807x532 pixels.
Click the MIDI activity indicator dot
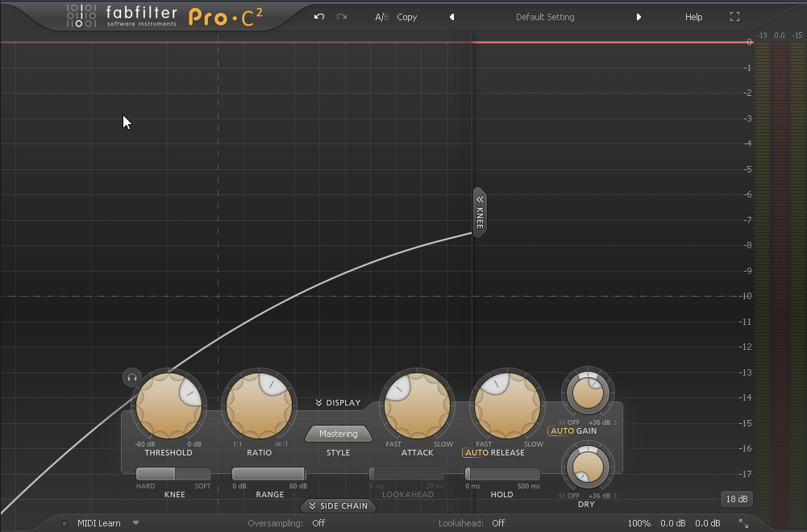(x=64, y=523)
